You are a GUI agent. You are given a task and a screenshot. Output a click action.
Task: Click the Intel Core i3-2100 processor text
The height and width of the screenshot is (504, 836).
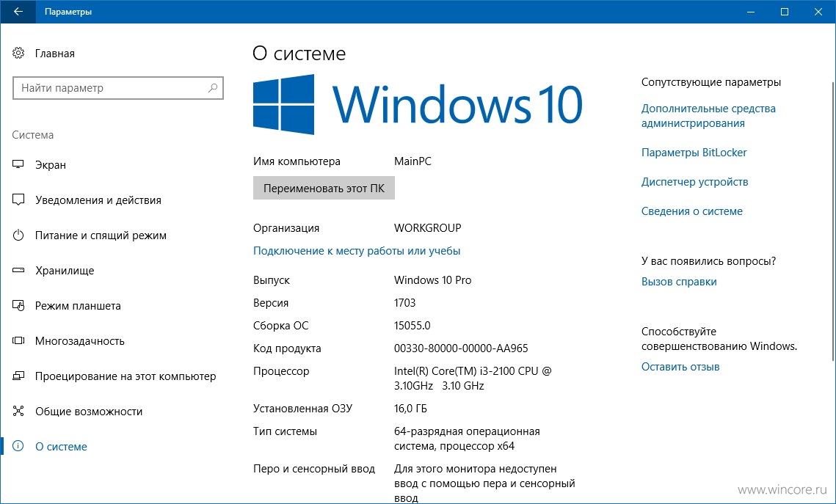coord(473,379)
